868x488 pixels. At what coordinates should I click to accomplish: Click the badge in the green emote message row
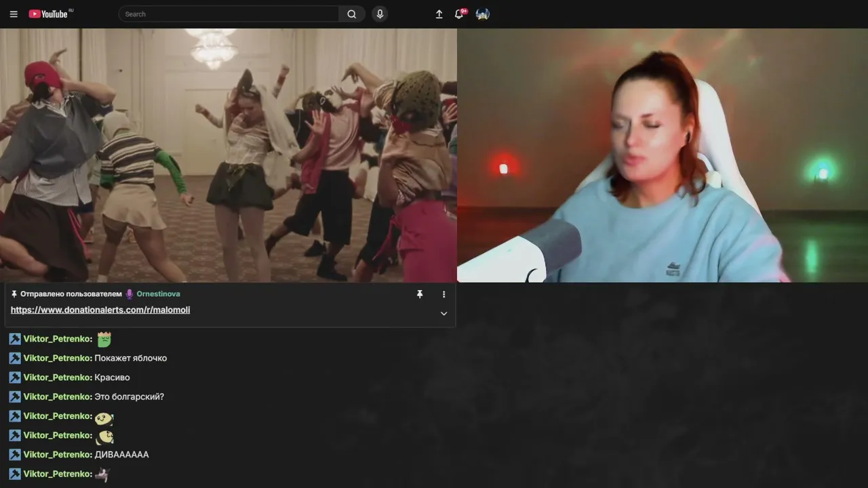point(15,339)
